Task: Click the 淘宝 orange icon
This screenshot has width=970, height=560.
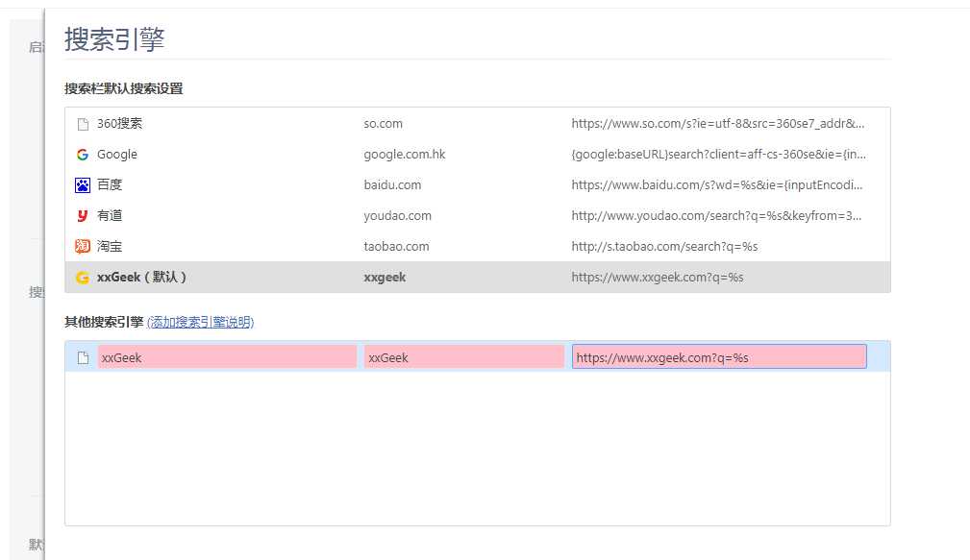Action: [83, 246]
